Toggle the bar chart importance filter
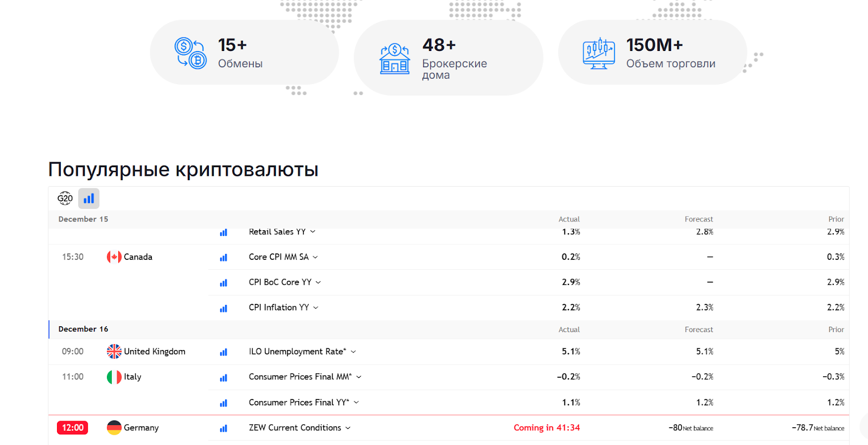The width and height of the screenshot is (868, 445). point(89,199)
